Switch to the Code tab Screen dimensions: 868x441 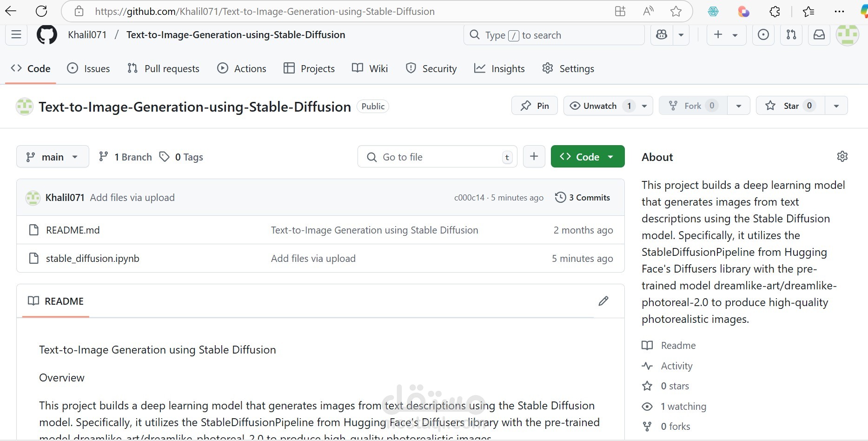(31, 69)
